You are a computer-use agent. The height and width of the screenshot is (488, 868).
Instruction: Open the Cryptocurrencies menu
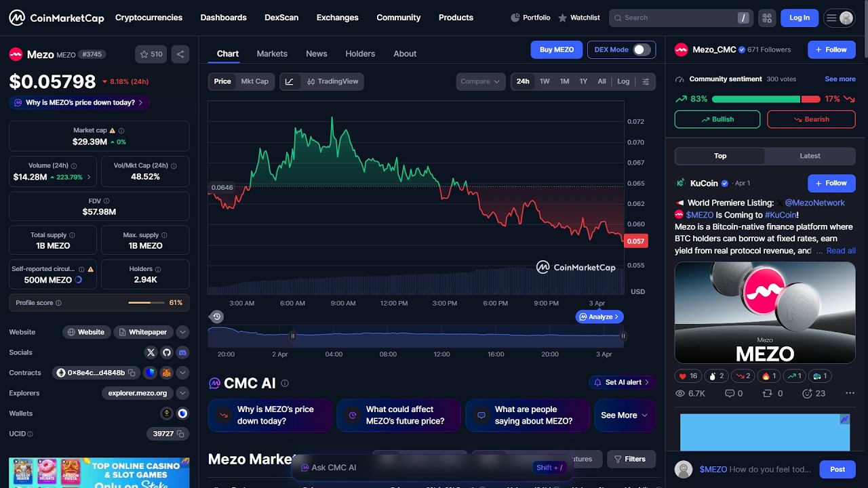[x=149, y=18]
